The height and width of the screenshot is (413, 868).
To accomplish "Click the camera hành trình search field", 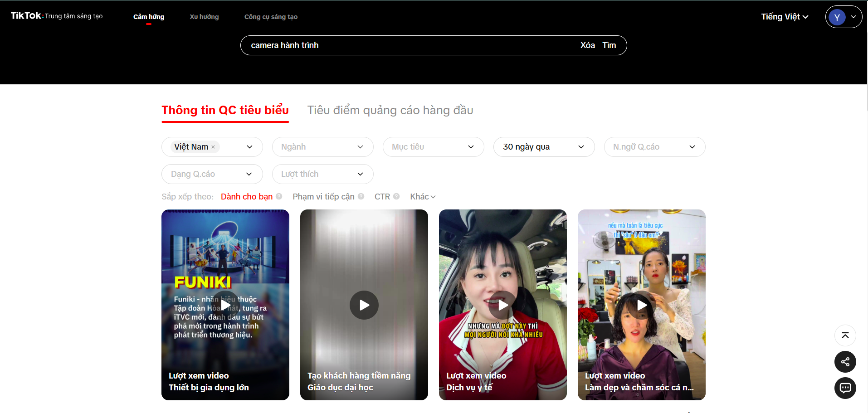I will click(x=408, y=45).
